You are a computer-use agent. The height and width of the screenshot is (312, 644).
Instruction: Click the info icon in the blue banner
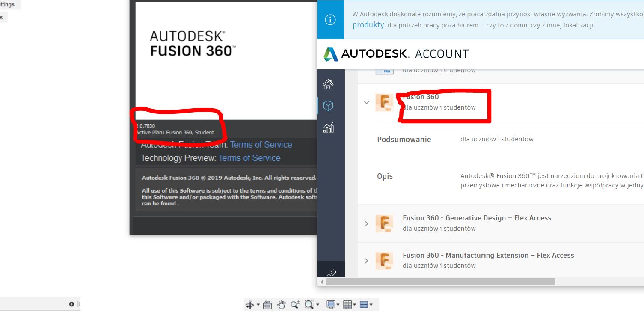pos(330,20)
